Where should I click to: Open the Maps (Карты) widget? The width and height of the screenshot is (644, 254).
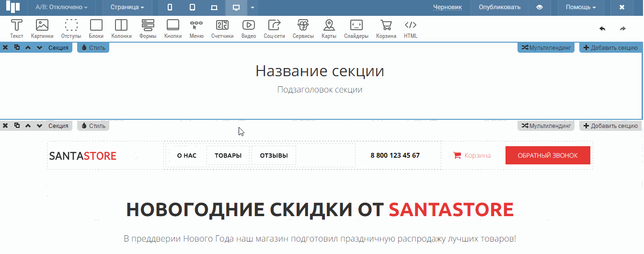[329, 29]
